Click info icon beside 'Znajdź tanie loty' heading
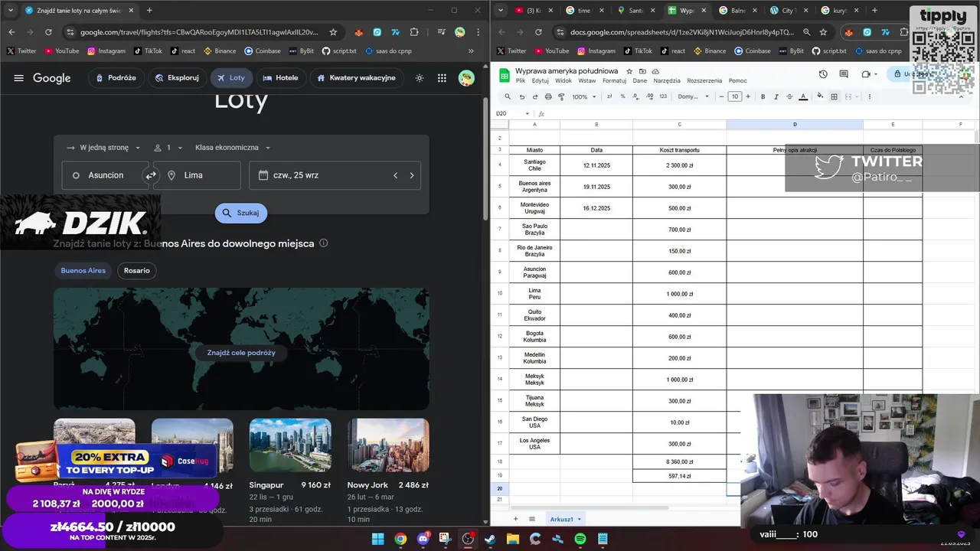This screenshot has width=980, height=551. (x=323, y=243)
